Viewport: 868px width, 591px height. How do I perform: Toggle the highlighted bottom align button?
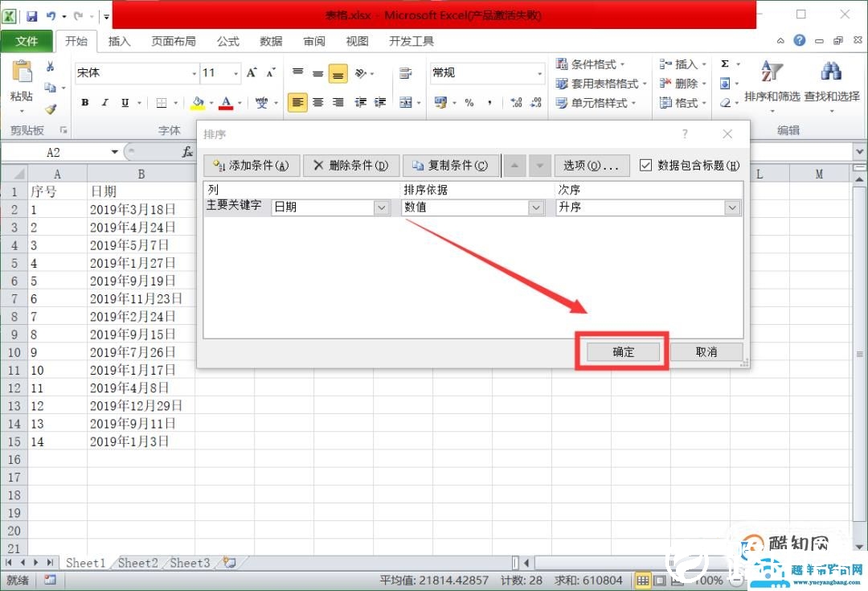[338, 73]
